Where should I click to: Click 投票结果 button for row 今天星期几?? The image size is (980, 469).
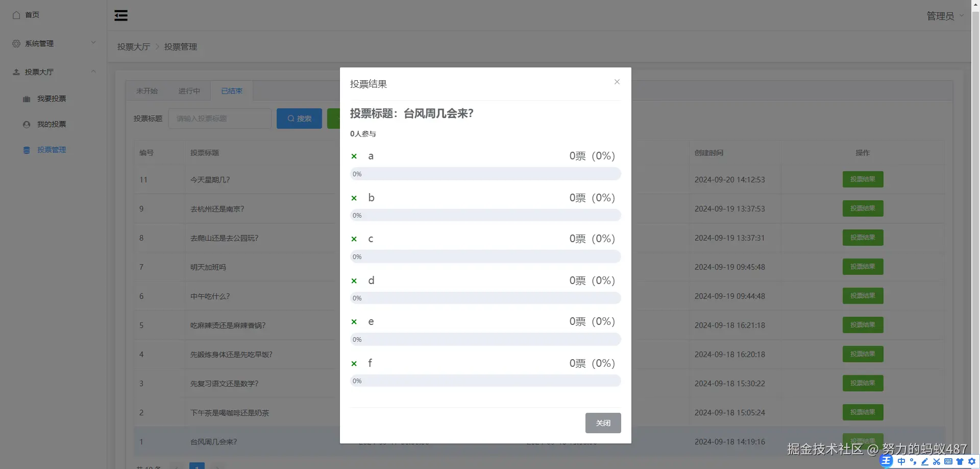tap(863, 179)
